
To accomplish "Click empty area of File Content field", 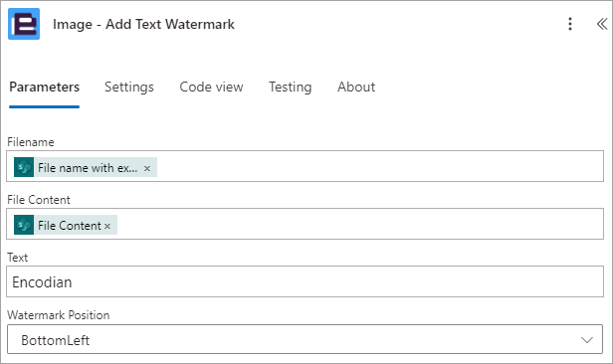I will click(x=359, y=224).
